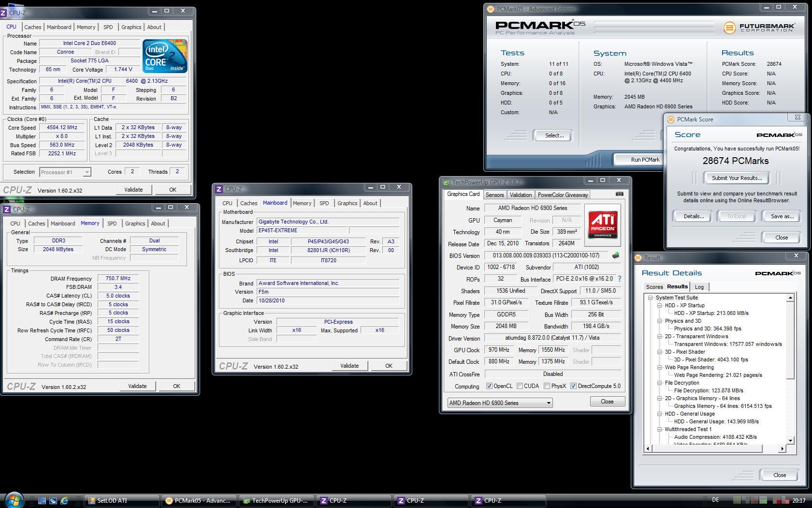Click the result tree scroll down arrow
The height and width of the screenshot is (508, 812).
[790, 441]
